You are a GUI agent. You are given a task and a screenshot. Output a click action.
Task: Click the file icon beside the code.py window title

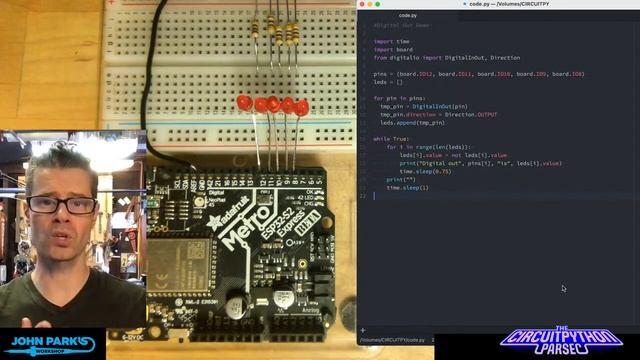point(464,4)
